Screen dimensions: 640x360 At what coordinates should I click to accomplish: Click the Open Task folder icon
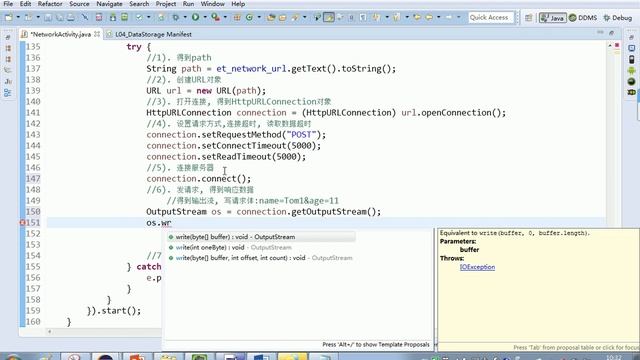point(282,18)
